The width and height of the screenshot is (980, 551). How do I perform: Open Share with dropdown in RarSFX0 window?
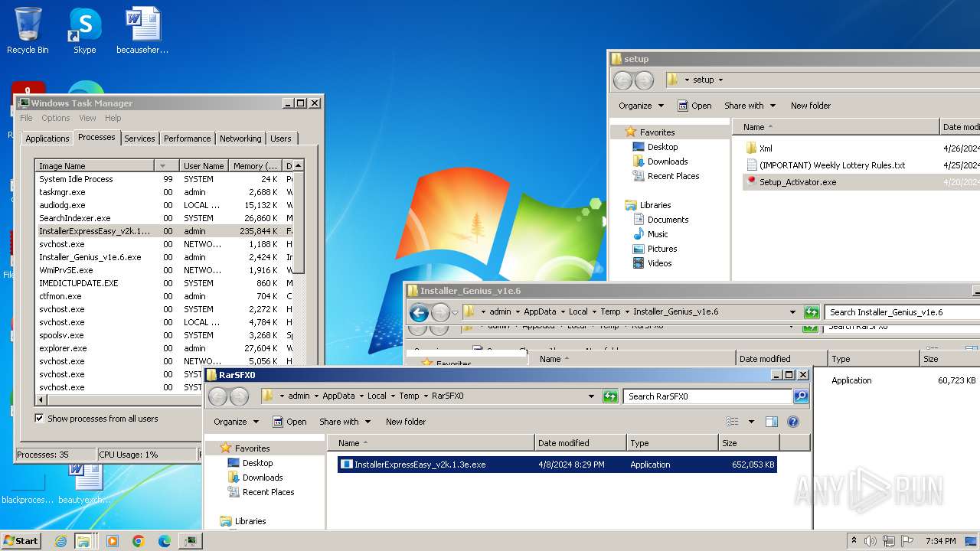[x=345, y=422]
